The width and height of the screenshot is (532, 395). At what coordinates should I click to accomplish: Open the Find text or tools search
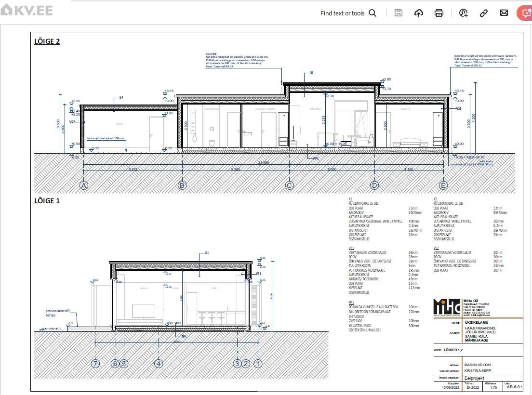[348, 13]
